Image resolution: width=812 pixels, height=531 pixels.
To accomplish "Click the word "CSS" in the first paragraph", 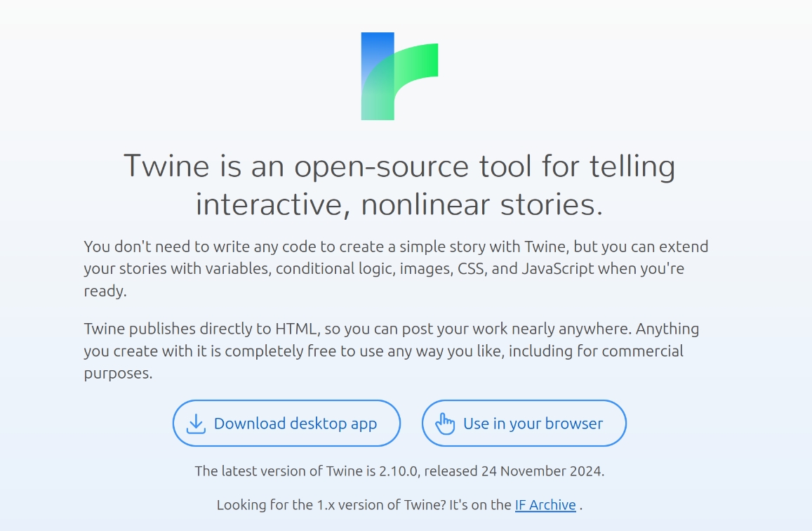I will pyautogui.click(x=471, y=268).
